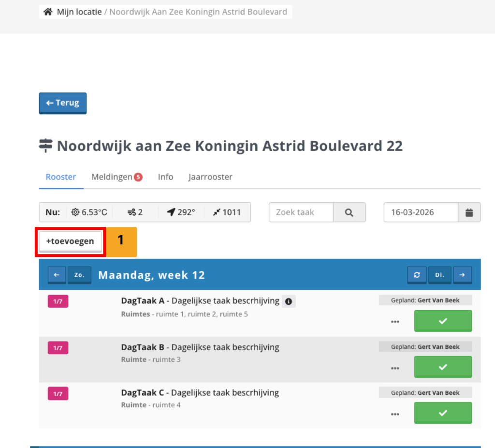Image resolution: width=495 pixels, height=448 pixels.
Task: Open more options for DagTaak A
Action: [395, 322]
